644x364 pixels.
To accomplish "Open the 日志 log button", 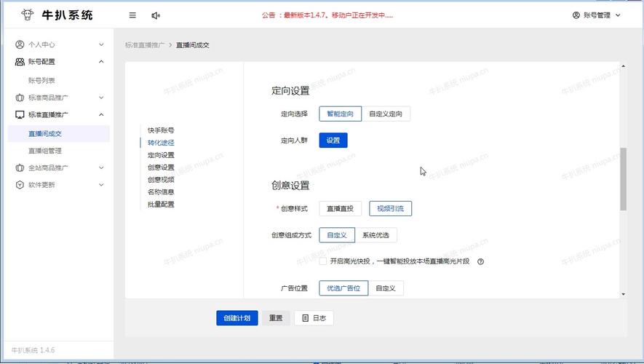I will 314,318.
